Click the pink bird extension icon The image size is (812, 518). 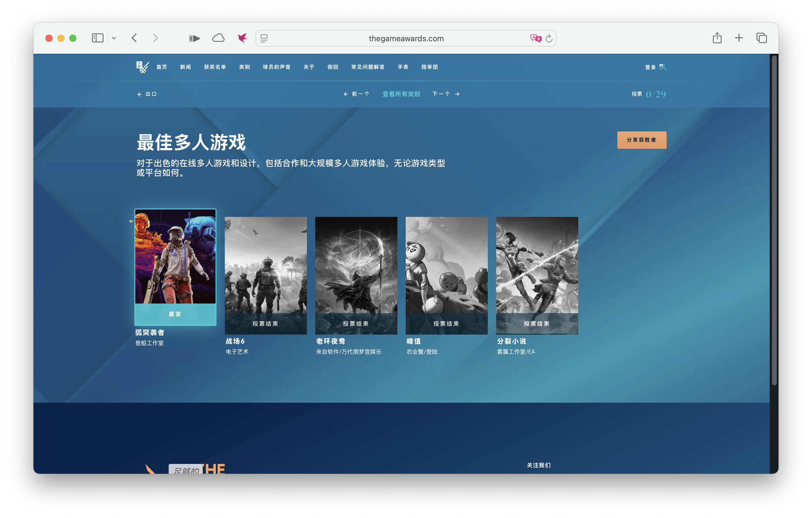click(x=242, y=38)
